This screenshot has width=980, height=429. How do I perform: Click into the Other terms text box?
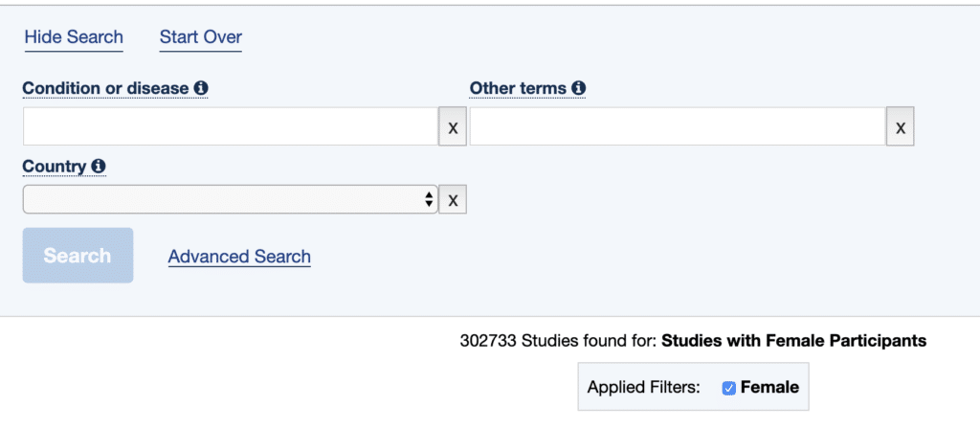tap(678, 126)
